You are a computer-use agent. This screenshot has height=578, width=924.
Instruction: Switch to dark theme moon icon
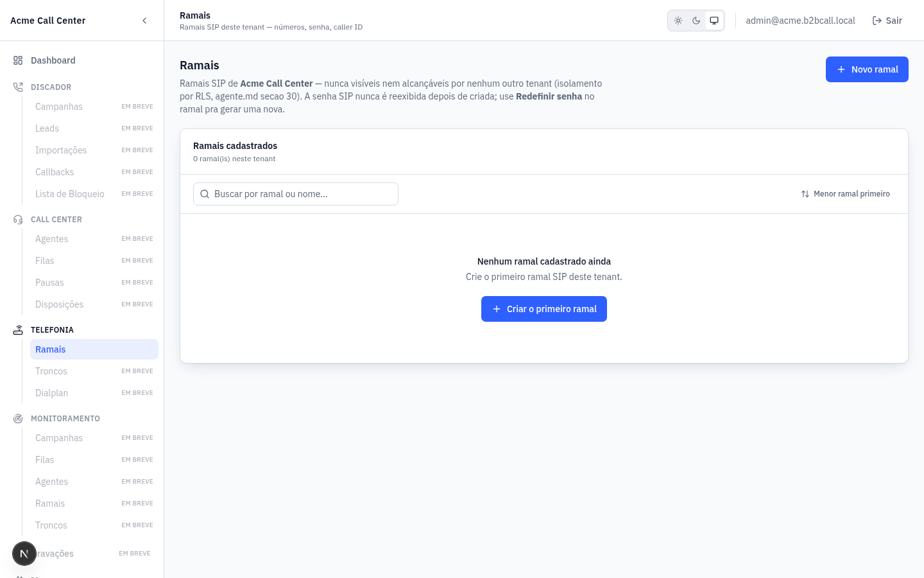pos(696,21)
